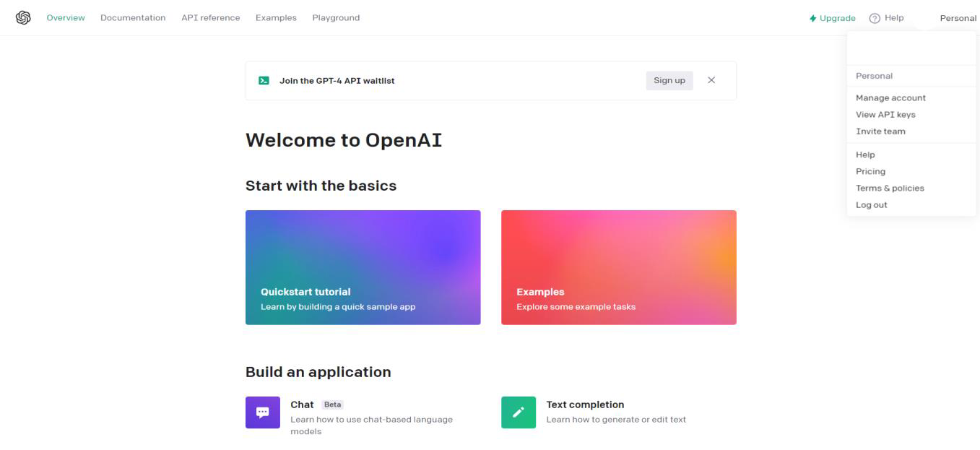
Task: Open the red Examples card
Action: tap(619, 267)
